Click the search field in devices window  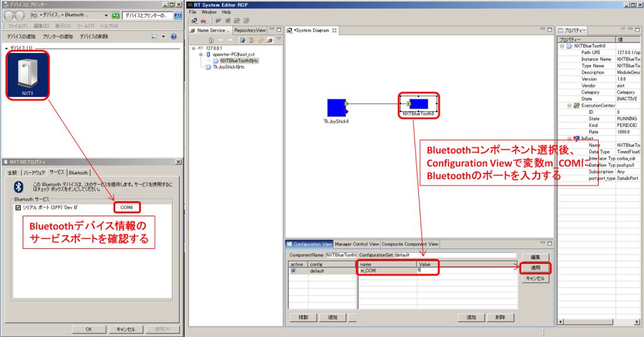[147, 15]
